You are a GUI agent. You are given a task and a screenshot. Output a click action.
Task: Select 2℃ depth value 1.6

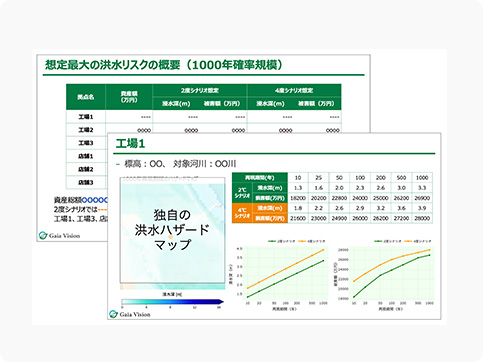[x=319, y=188]
